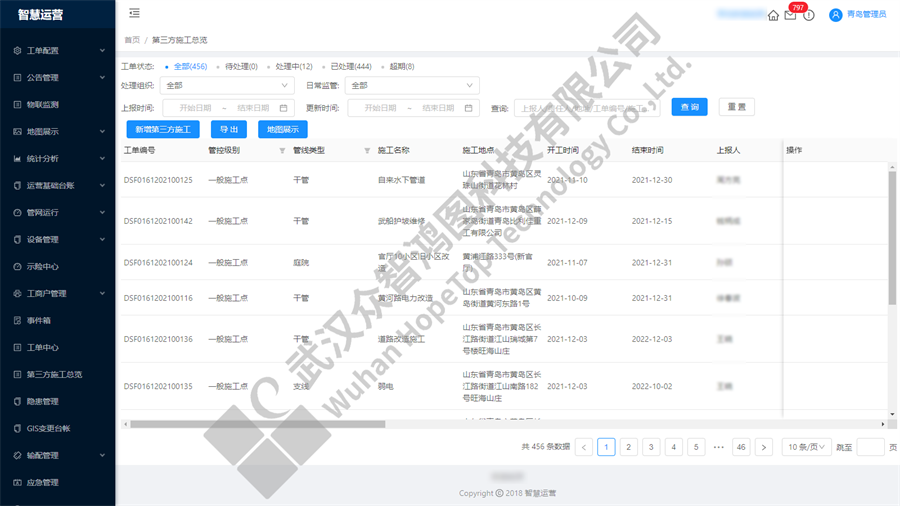
Task: Go to next page arrow
Action: click(x=763, y=447)
